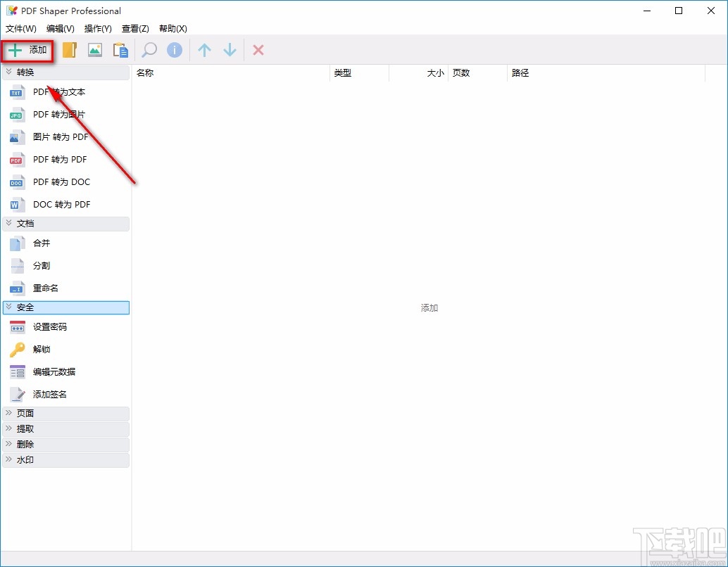The image size is (728, 567).
Task: Click the magnifier preview toolbar icon
Action: click(149, 50)
